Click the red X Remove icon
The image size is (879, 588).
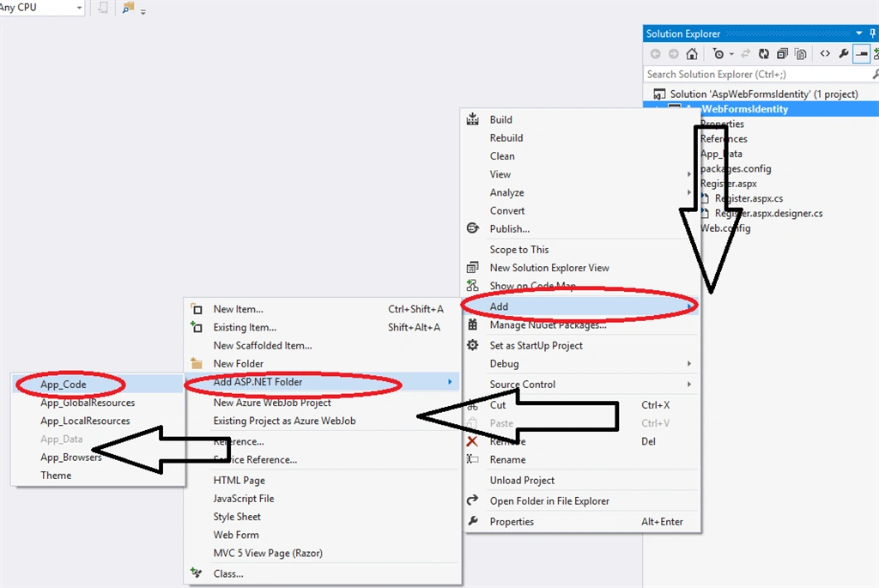(x=472, y=441)
